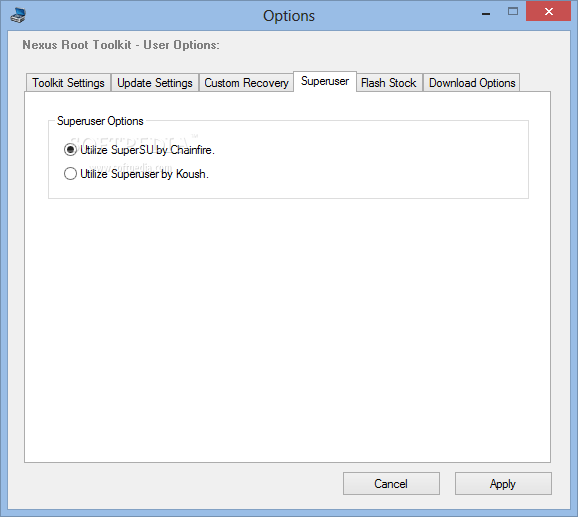Click the Nexus Root Toolkit window icon
This screenshot has height=517, width=578.
[x=18, y=16]
